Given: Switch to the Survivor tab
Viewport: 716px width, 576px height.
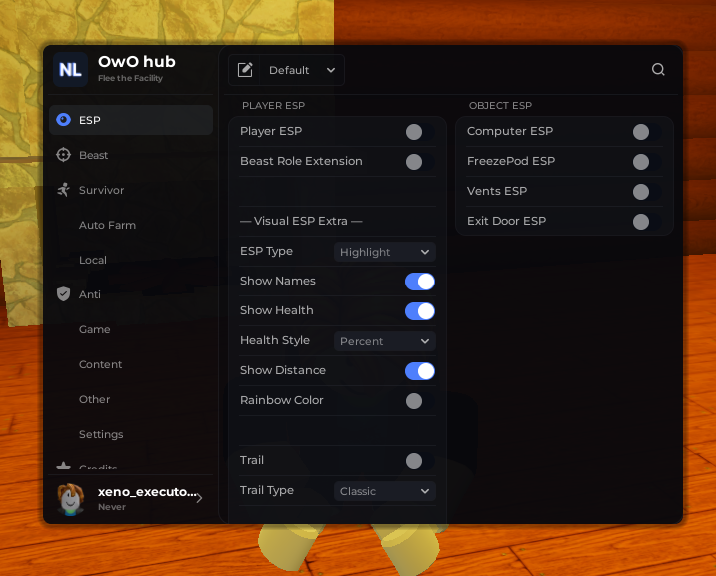Looking at the screenshot, I should 131,190.
